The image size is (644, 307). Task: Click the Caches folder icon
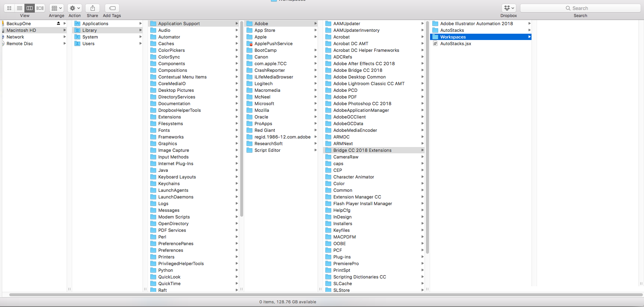point(153,44)
